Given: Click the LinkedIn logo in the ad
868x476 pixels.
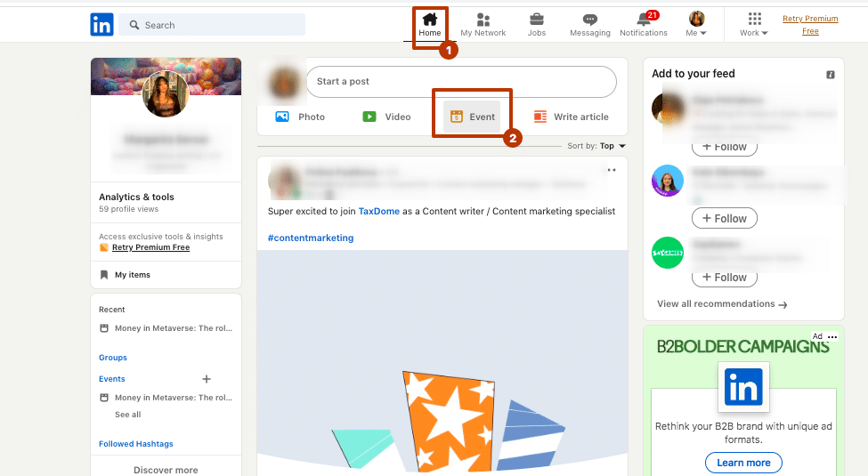Looking at the screenshot, I should tap(743, 387).
